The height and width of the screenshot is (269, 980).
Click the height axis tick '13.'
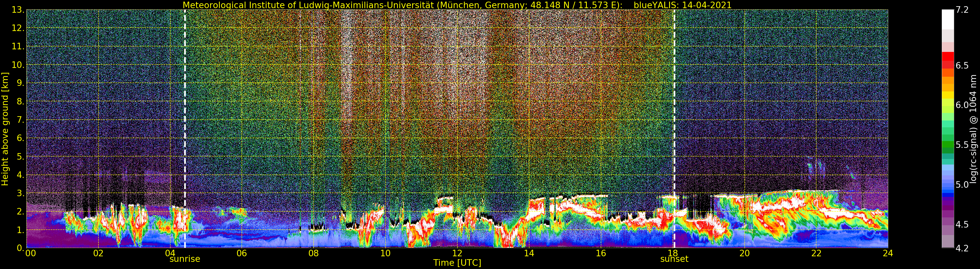[x=18, y=10]
